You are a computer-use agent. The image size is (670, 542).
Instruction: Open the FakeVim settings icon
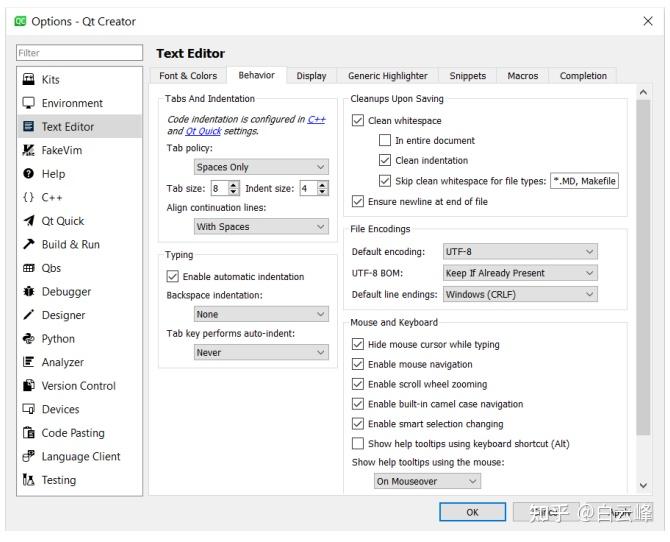coord(28,150)
